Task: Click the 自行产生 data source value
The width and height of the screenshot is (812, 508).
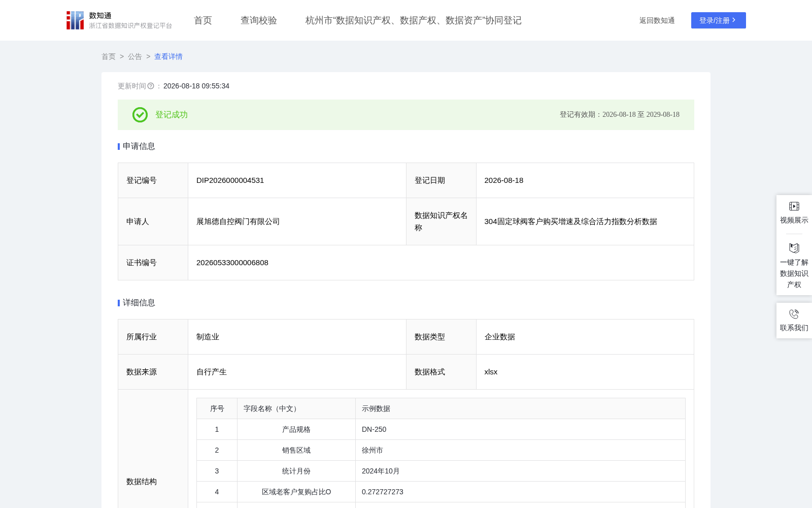Action: [x=212, y=372]
